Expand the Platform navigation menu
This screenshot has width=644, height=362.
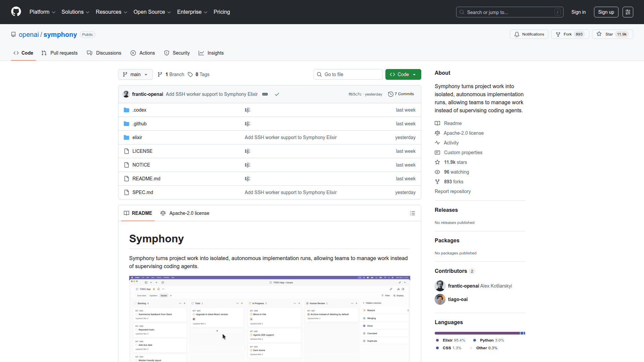pos(42,12)
